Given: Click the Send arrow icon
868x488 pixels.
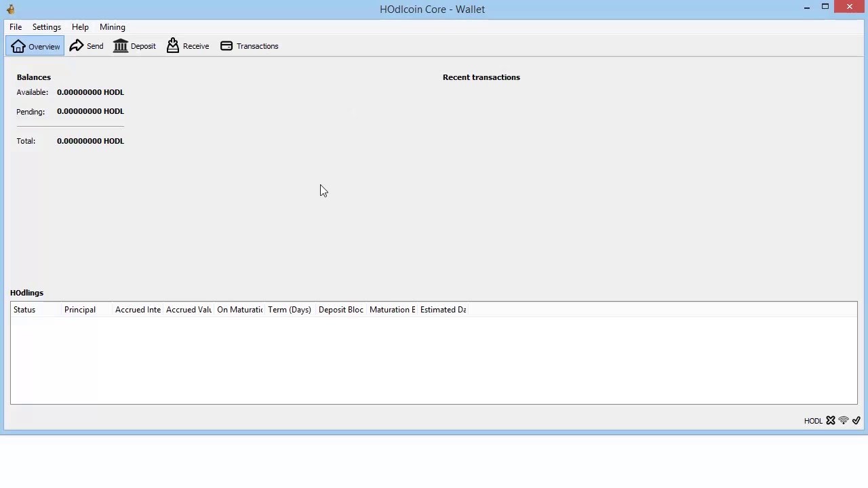Looking at the screenshot, I should tap(77, 45).
